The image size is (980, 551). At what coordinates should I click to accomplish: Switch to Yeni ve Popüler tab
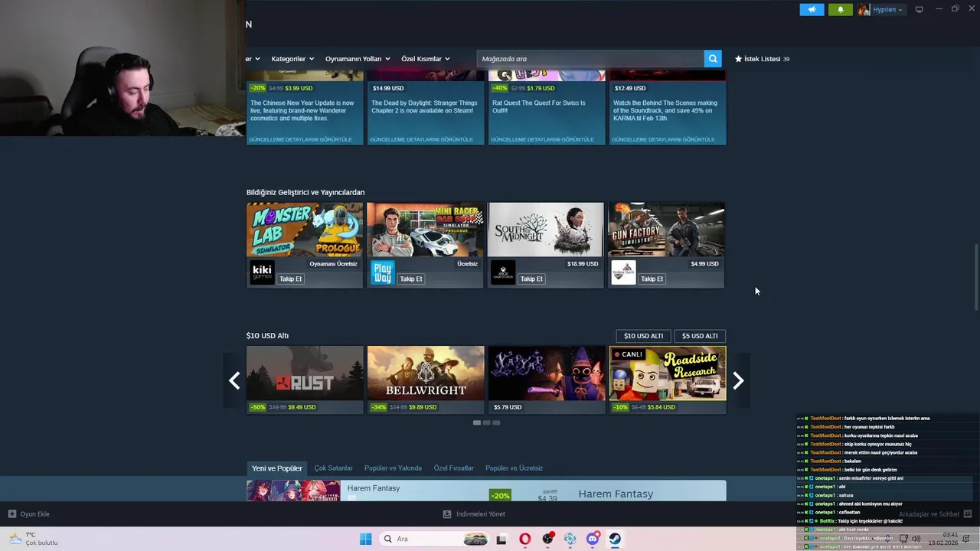click(277, 468)
